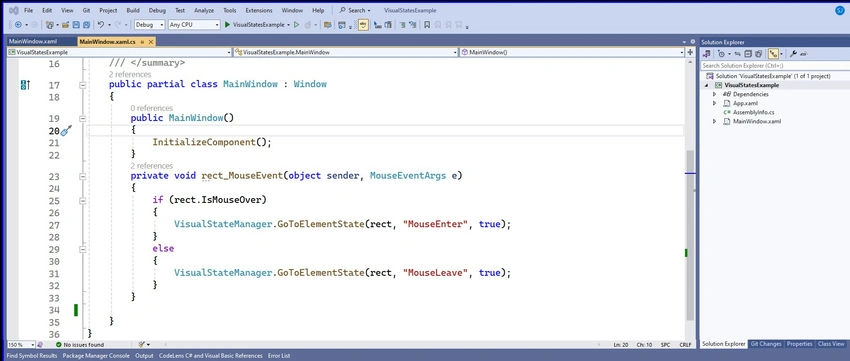Open the Output panel tab
Image resolution: width=850 pixels, height=361 pixels.
(x=144, y=356)
